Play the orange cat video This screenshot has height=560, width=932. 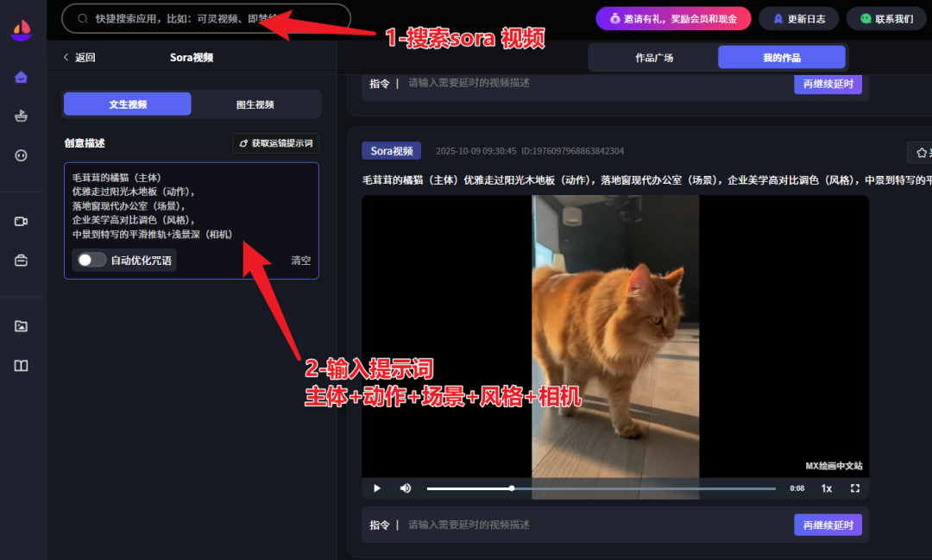pos(377,488)
